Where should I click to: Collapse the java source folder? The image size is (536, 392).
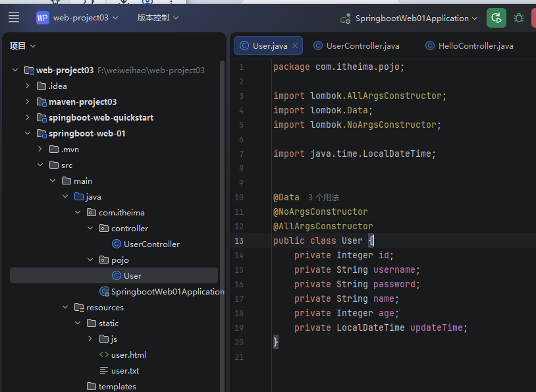pyautogui.click(x=65, y=196)
